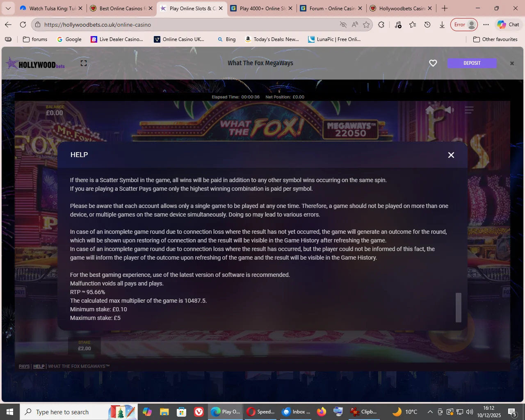Switch to Opera Speed Dial taskbar window
This screenshot has height=420, width=525.
(x=261, y=412)
